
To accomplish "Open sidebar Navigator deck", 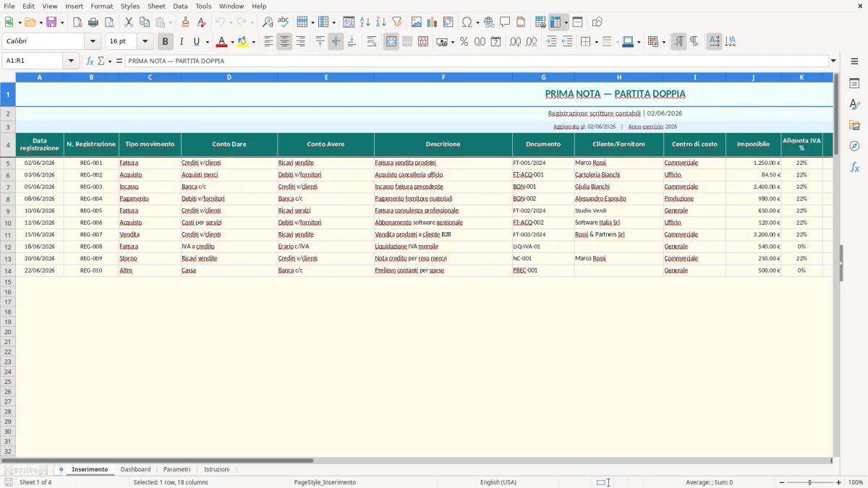I will 854,146.
